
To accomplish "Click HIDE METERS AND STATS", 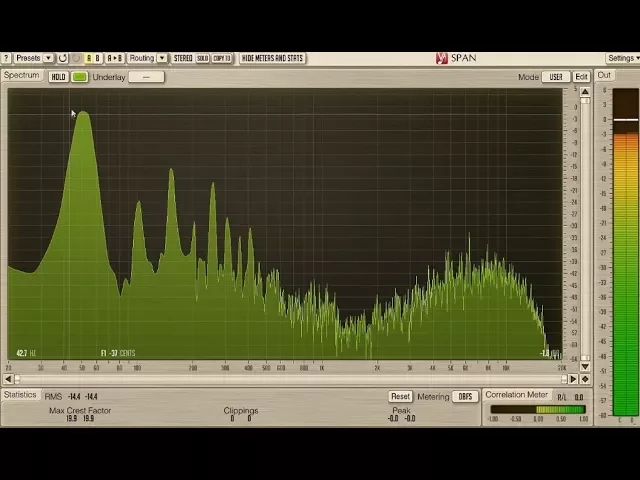I will pos(272,58).
